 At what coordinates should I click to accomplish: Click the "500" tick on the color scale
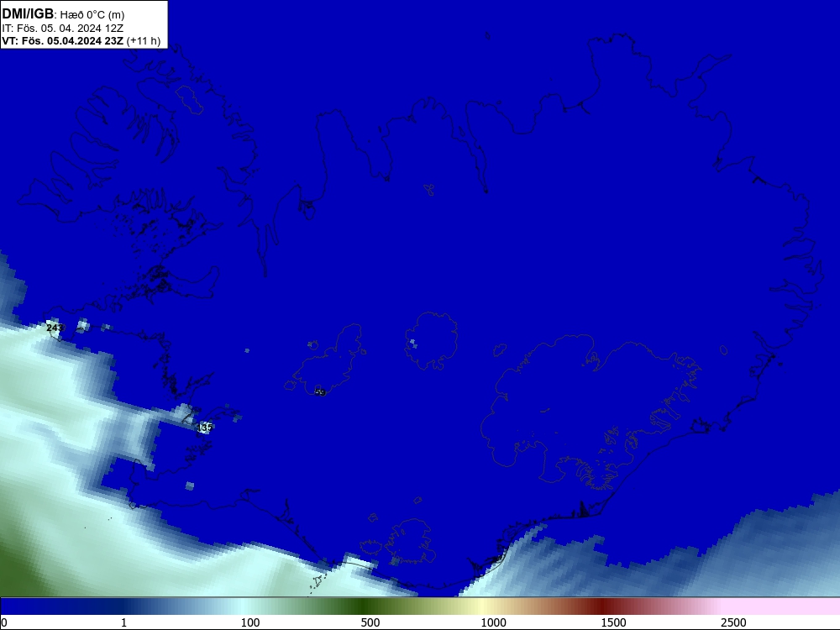click(x=370, y=622)
